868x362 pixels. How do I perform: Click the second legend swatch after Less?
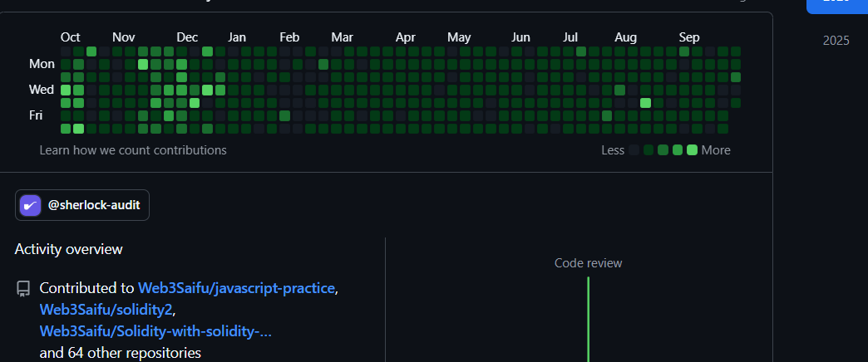[x=649, y=149]
